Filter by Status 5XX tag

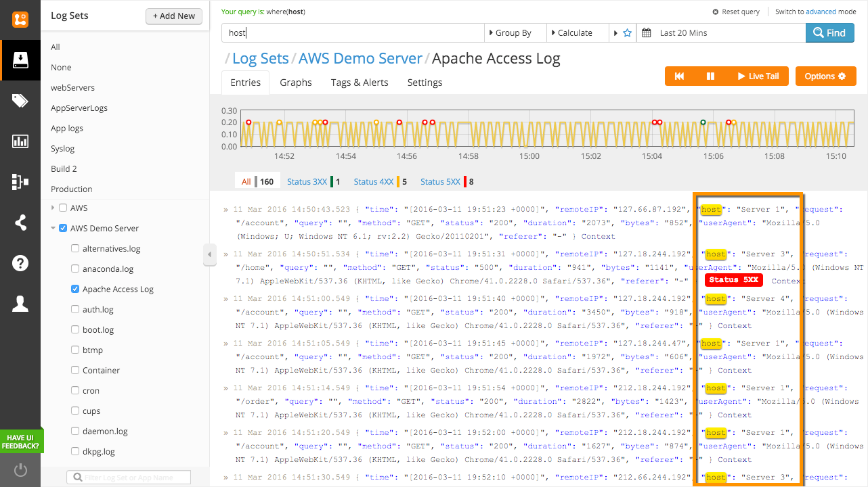[447, 181]
